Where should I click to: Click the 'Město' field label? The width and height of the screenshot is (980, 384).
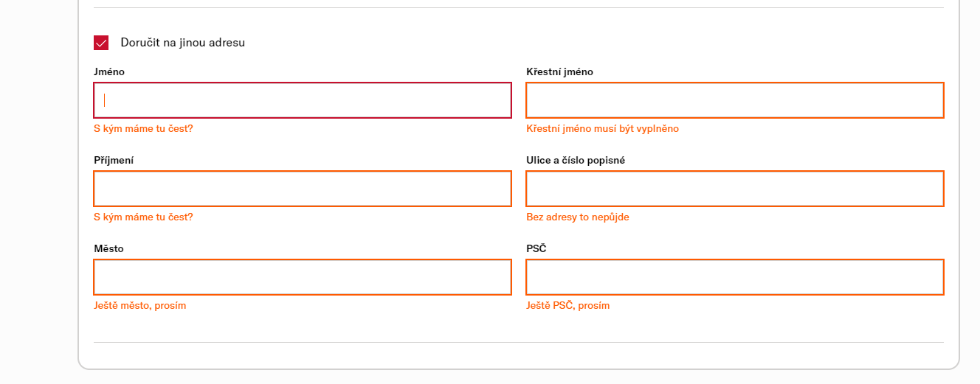(108, 248)
